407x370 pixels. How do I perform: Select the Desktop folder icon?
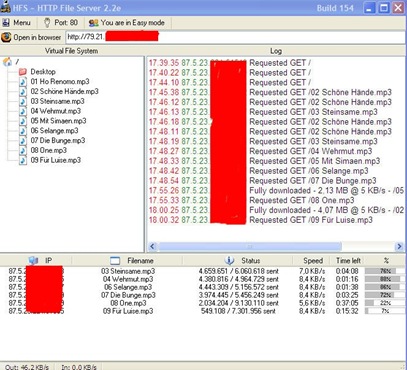click(x=23, y=72)
